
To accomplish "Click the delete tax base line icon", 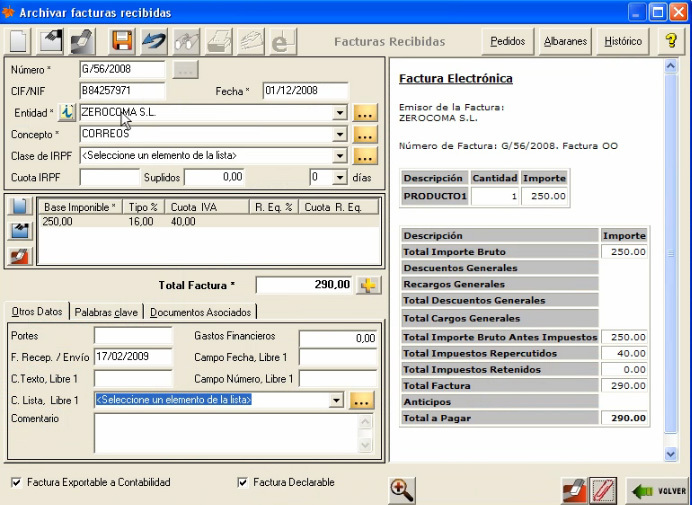I will [x=20, y=256].
